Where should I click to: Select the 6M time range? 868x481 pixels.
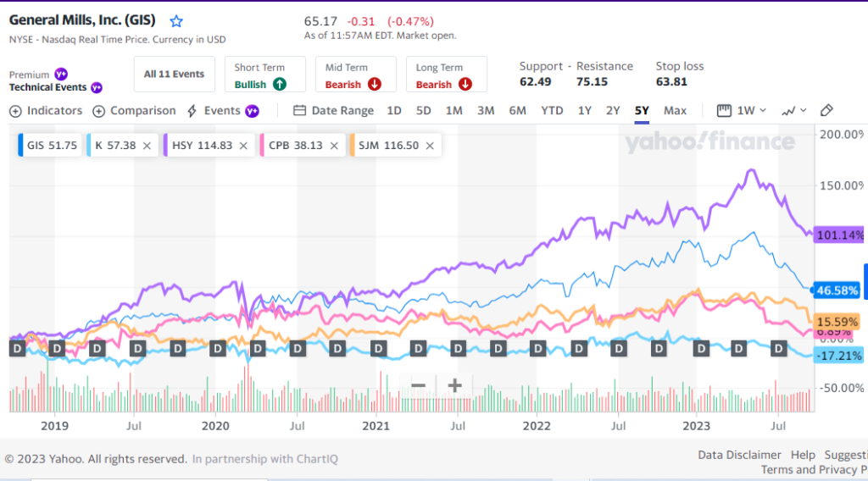[518, 111]
